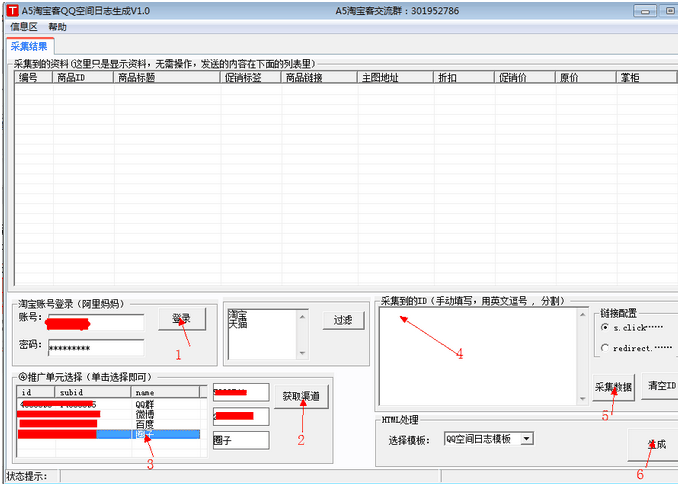Click ID text area scroll up arrow
The height and width of the screenshot is (484, 678).
582,314
